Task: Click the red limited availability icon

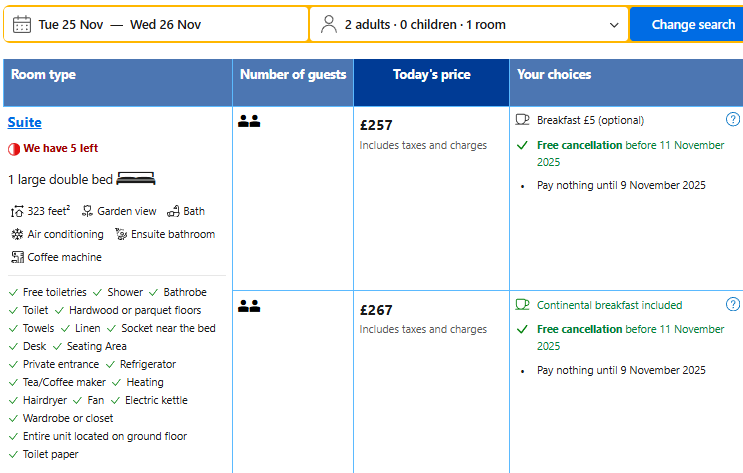Action: click(14, 149)
